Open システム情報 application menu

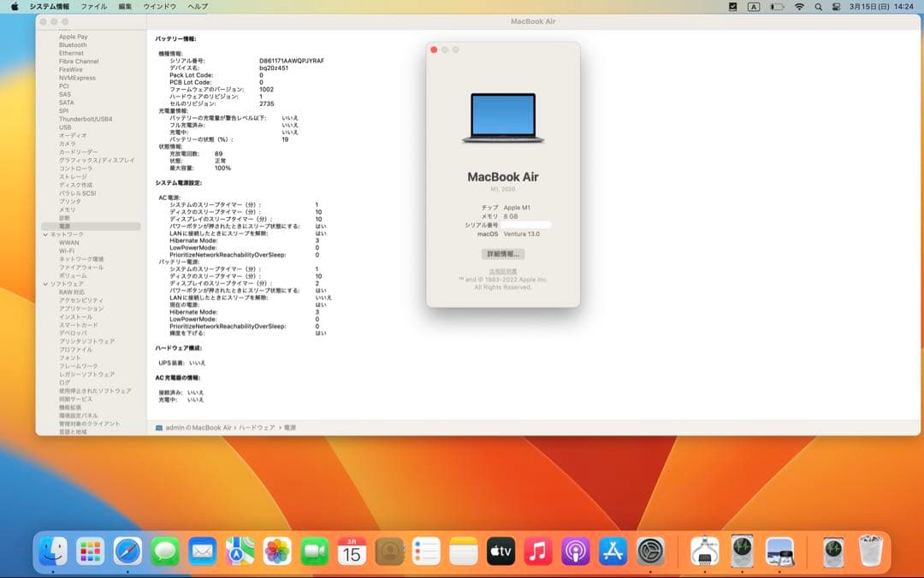click(50, 7)
